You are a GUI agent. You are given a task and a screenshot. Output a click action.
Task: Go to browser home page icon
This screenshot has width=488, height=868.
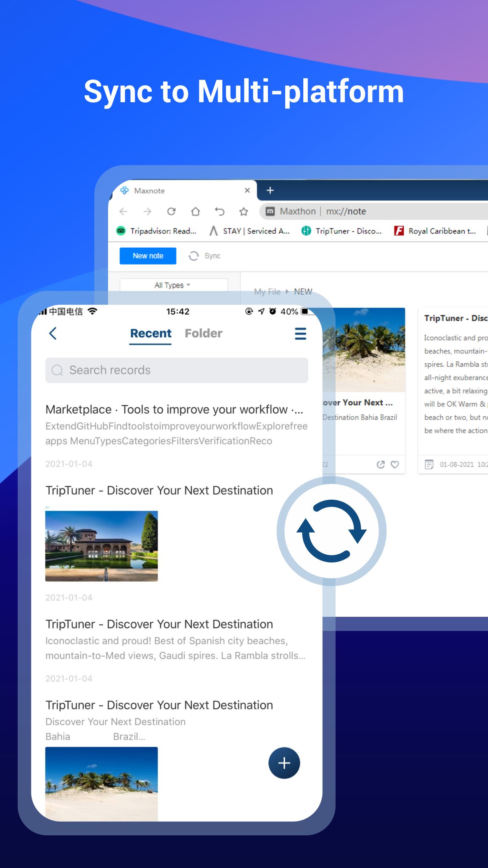[195, 211]
